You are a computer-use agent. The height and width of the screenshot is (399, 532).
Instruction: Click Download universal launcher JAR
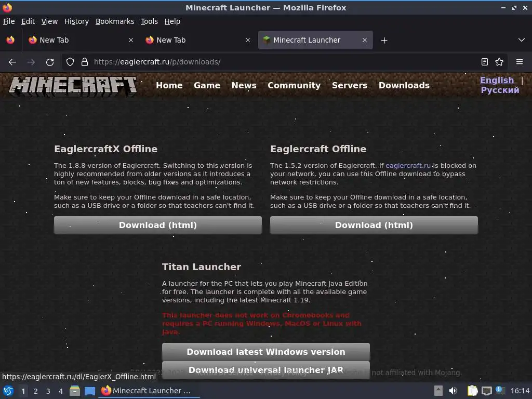(266, 370)
